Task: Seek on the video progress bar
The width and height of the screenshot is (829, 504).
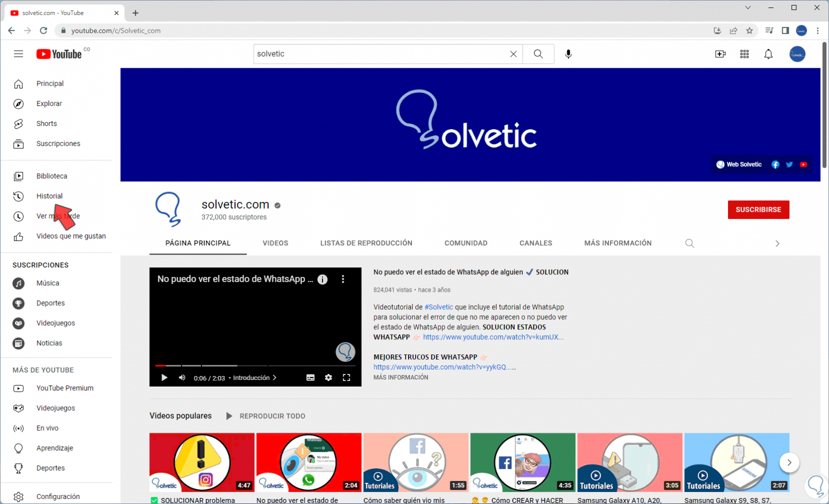Action: click(x=255, y=365)
